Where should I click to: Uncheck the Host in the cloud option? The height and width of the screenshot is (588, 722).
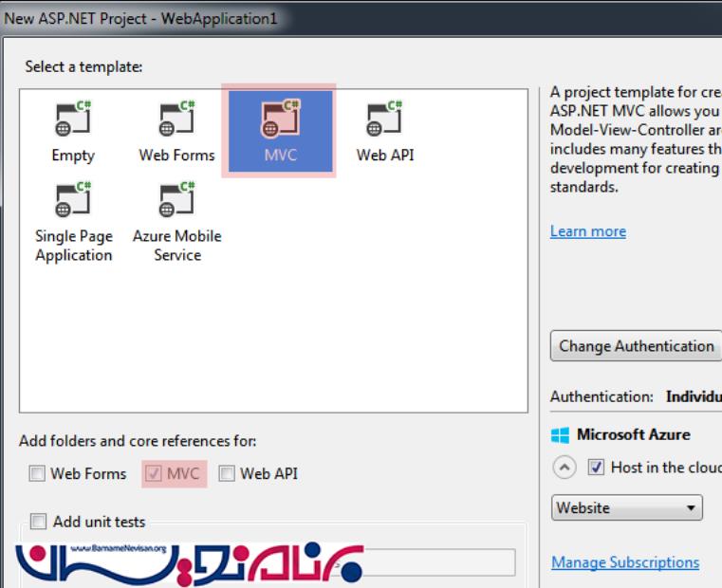point(596,467)
